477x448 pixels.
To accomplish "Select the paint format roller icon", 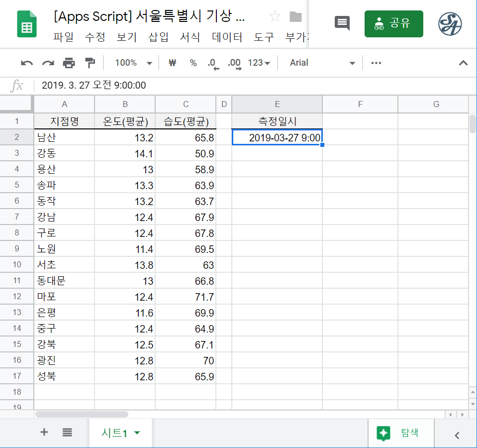I will coord(90,63).
